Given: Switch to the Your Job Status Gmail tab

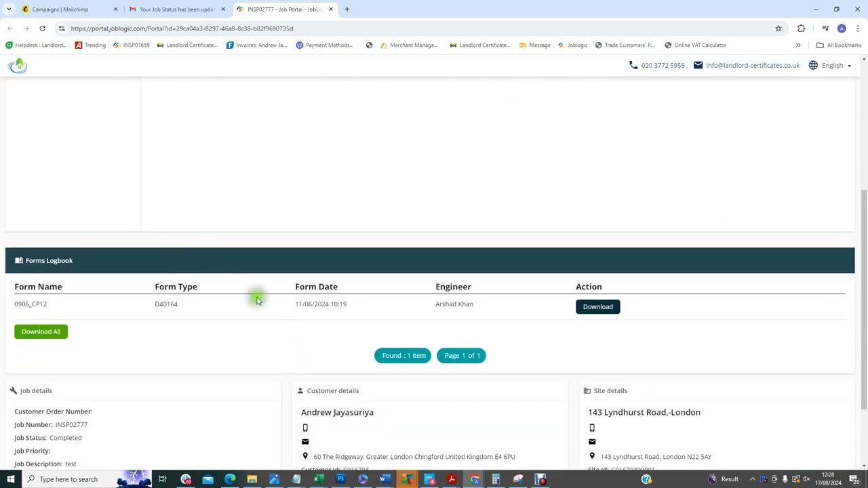Looking at the screenshot, I should pos(176,9).
